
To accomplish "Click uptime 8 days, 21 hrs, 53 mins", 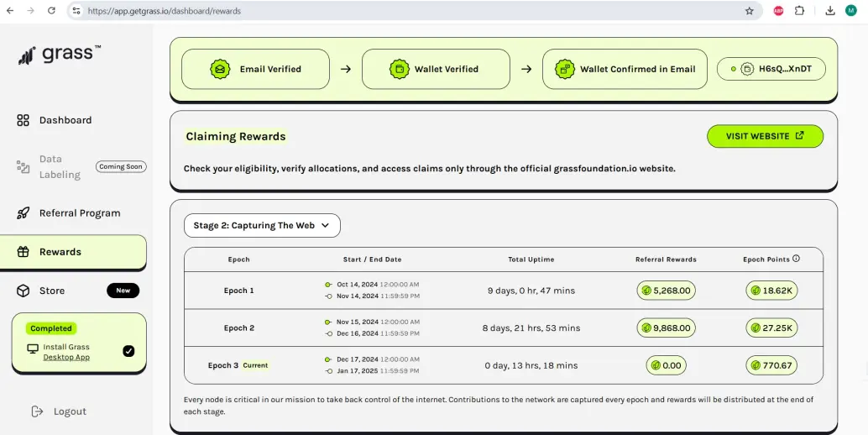I will point(531,328).
